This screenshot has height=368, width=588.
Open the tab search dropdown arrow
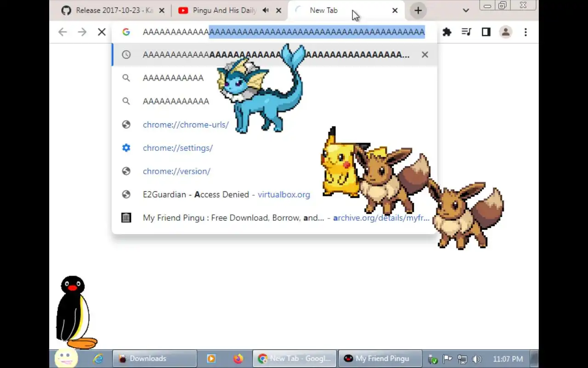tap(466, 11)
